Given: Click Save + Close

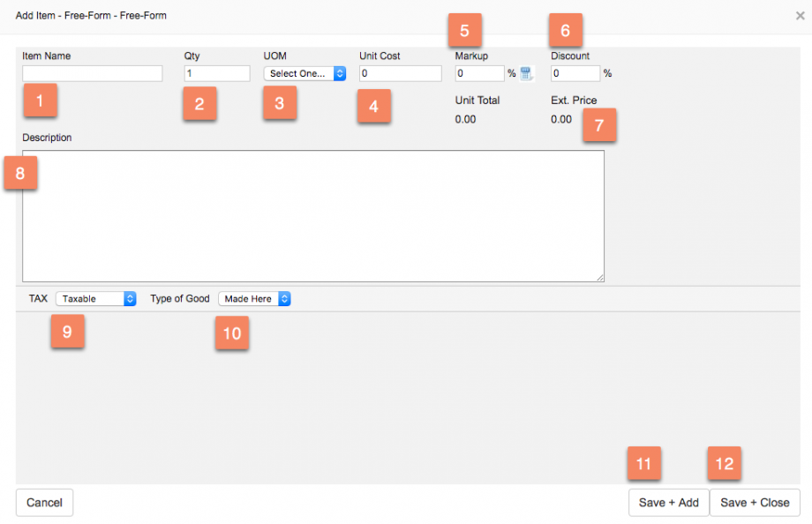Looking at the screenshot, I should point(755,503).
